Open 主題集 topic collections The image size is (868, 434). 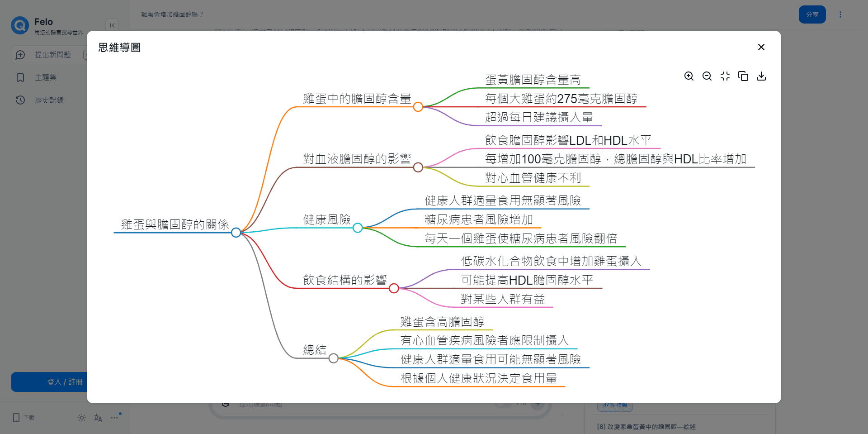46,77
